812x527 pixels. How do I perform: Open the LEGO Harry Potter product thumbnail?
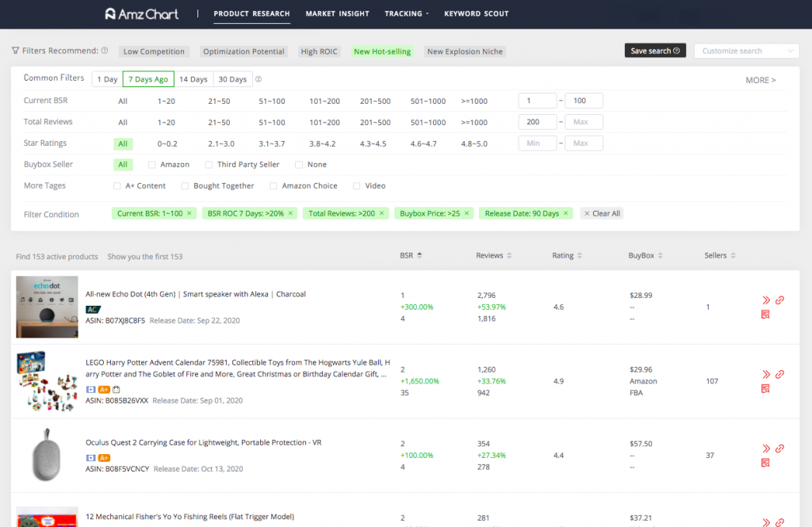tap(47, 381)
